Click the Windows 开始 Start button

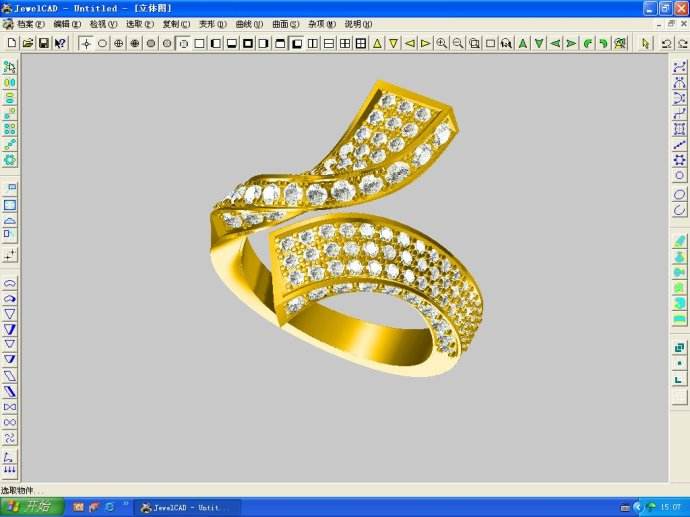pos(30,507)
